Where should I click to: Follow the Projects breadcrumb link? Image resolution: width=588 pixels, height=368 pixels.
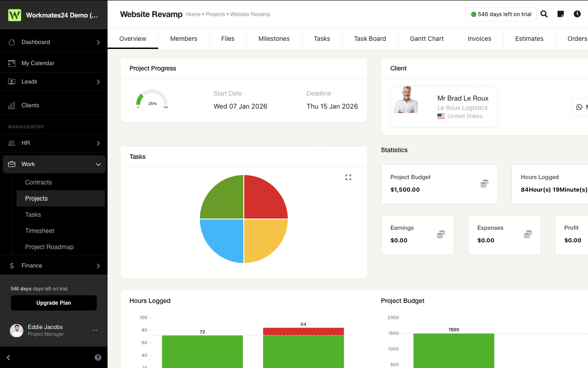[x=215, y=14]
